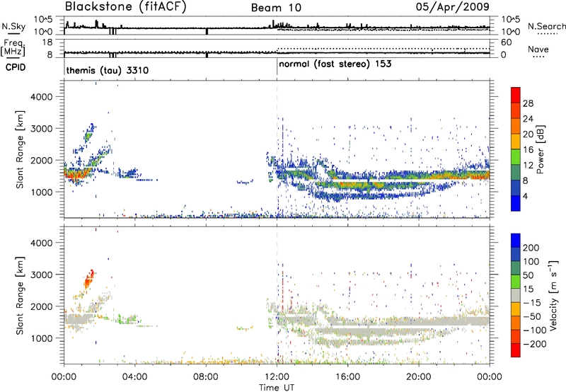The image size is (566, 392).
Task: Click the 'Freq. [MHz]' axis label
Action: 13,48
